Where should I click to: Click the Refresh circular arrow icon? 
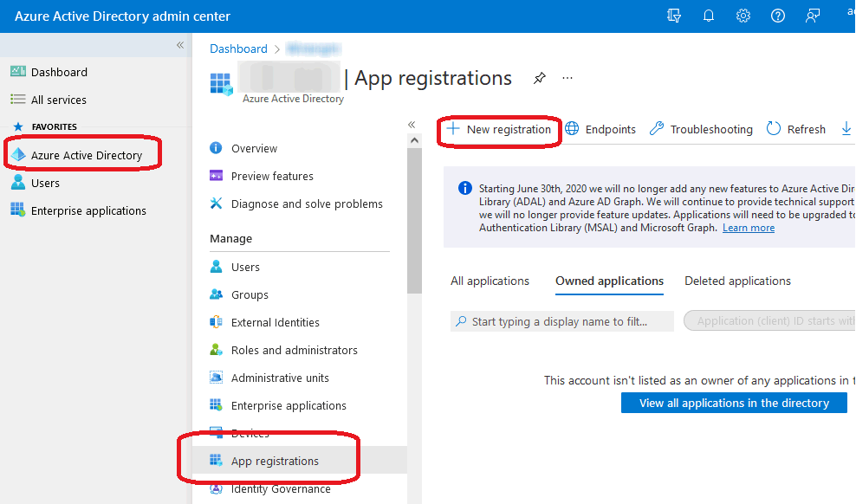(x=773, y=129)
